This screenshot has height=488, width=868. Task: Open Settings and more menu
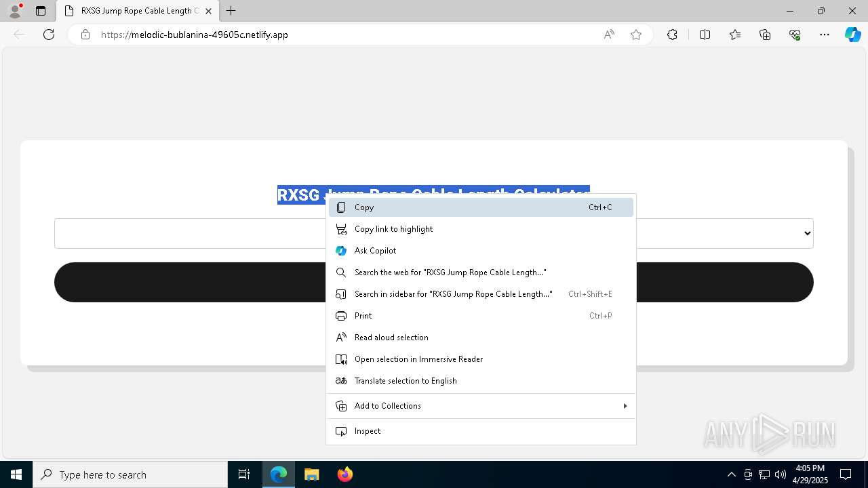pos(825,35)
